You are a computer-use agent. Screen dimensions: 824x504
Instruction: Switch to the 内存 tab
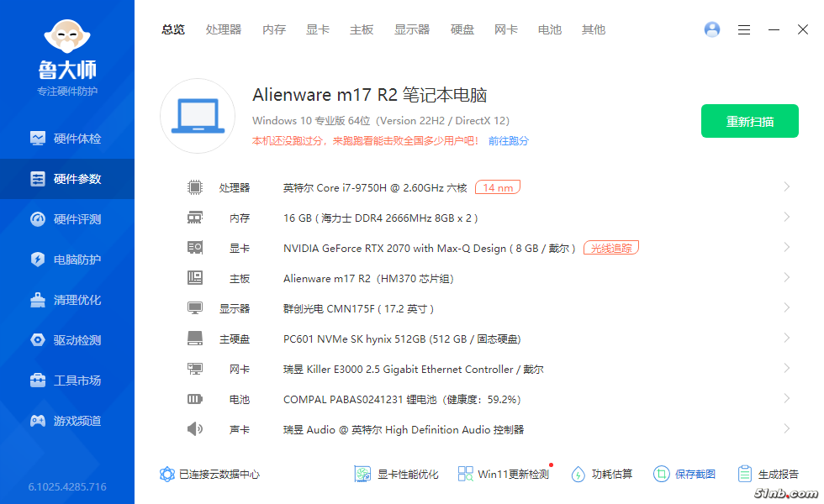274,30
